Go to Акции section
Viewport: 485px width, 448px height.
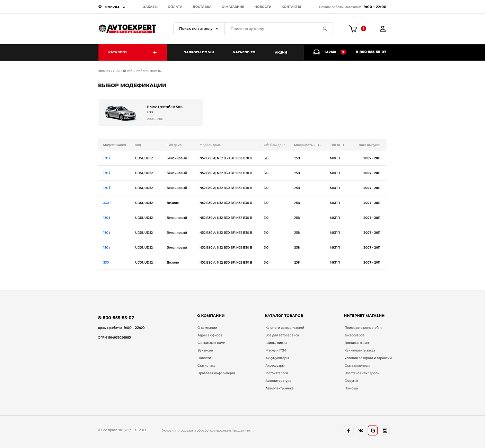[281, 52]
